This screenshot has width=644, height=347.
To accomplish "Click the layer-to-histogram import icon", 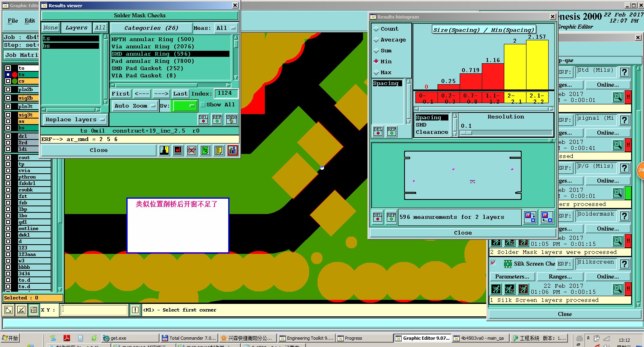I will [x=547, y=217].
